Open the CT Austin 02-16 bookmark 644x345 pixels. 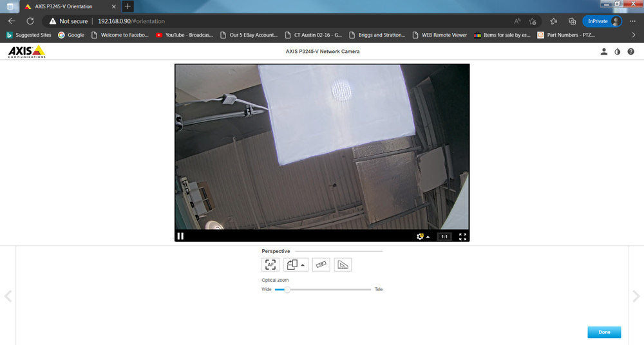click(314, 35)
